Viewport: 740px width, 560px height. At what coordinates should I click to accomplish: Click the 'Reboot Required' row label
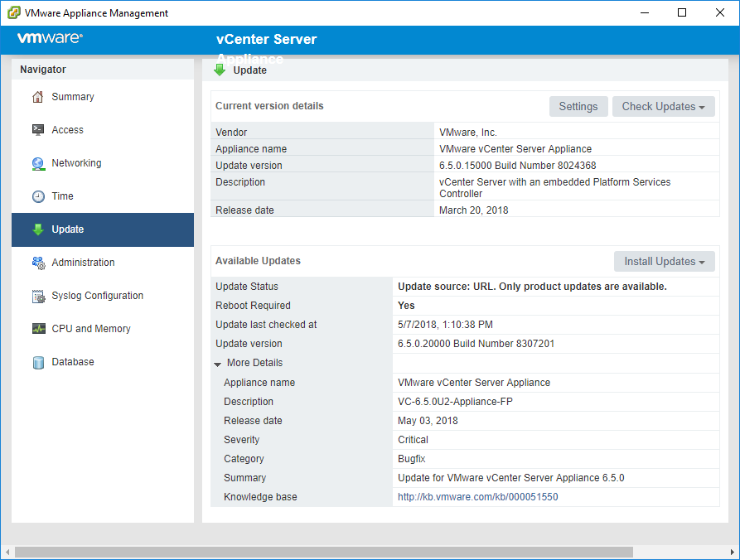[x=253, y=306]
